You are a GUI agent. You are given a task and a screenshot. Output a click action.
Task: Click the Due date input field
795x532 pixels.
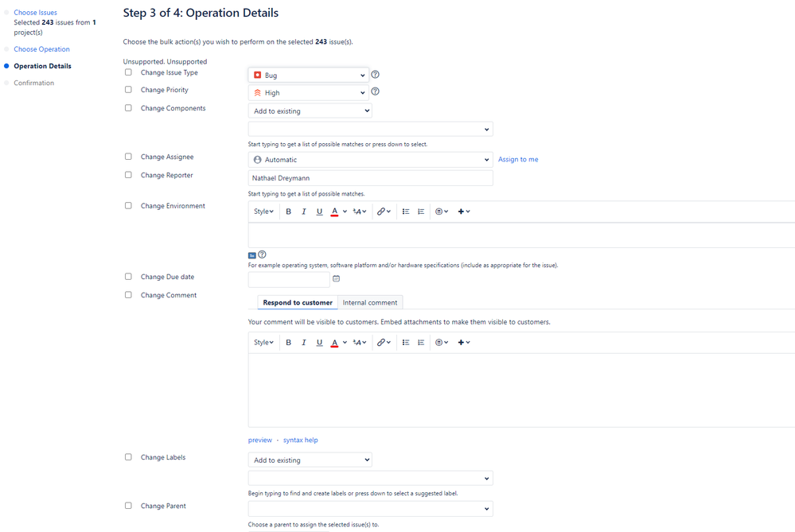[289, 279]
